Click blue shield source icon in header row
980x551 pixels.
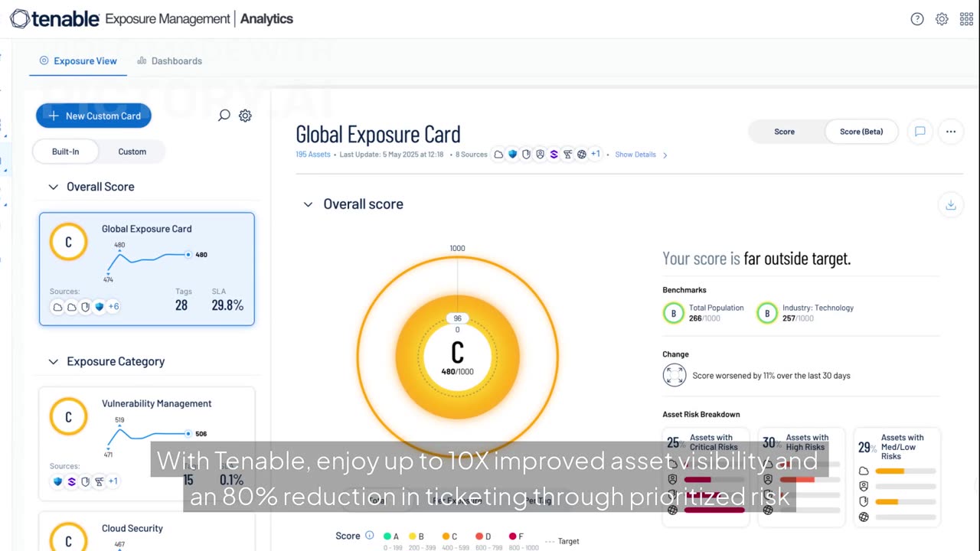pos(512,155)
